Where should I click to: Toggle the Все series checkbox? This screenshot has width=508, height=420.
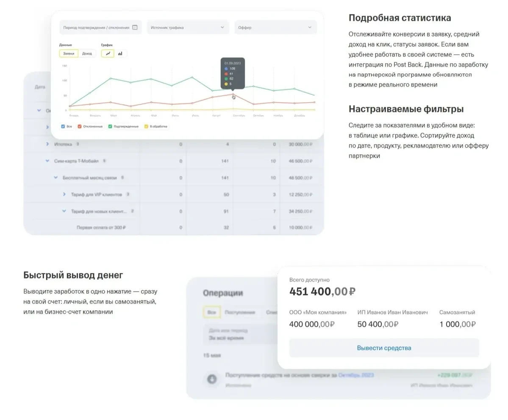tap(63, 126)
